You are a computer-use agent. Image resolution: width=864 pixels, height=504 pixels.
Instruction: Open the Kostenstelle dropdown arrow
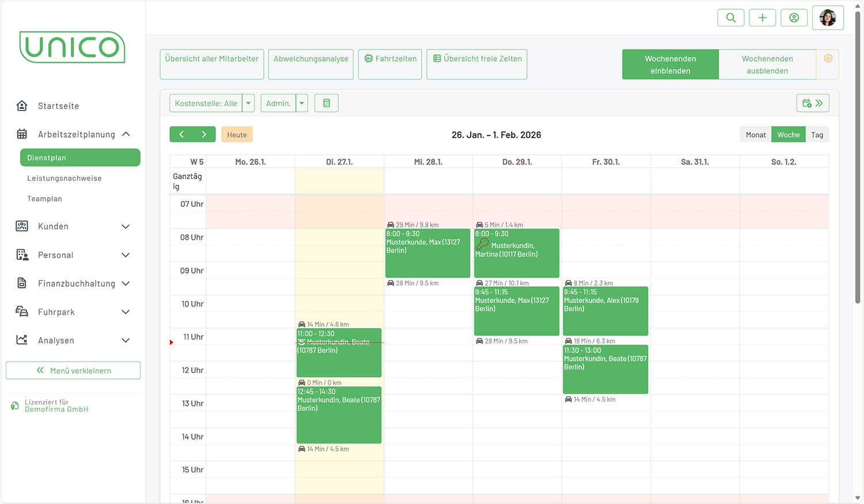pos(248,103)
